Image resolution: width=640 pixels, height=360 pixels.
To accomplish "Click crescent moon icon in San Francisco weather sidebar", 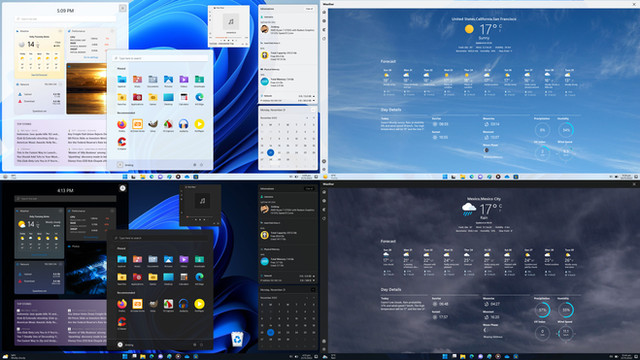I will (x=324, y=30).
